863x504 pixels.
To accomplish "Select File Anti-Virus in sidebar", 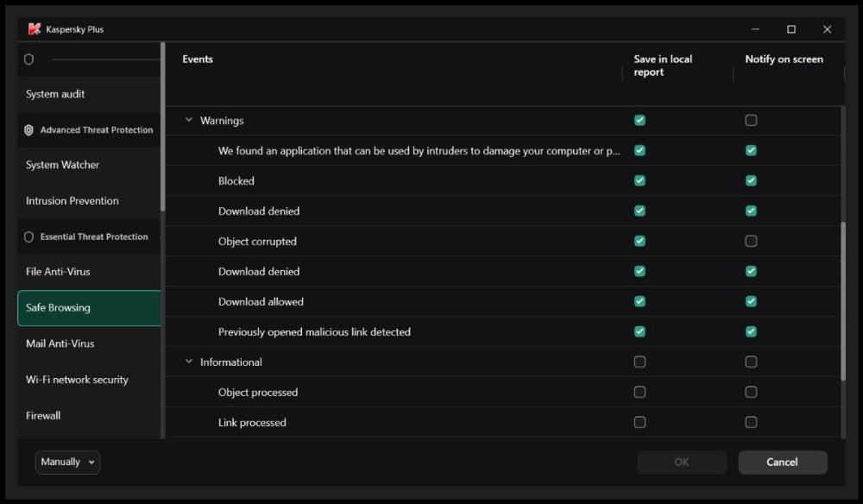I will click(x=89, y=272).
